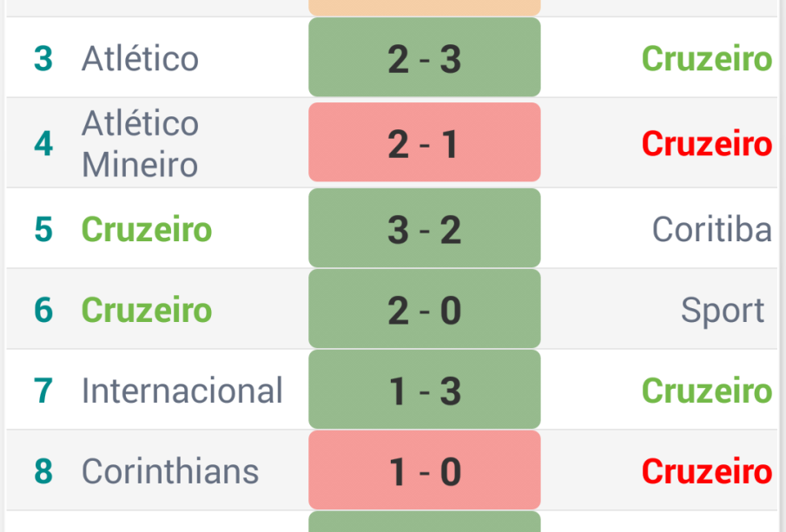Viewport: 786px width, 532px height.
Task: Select match number 6
Action: click(43, 310)
